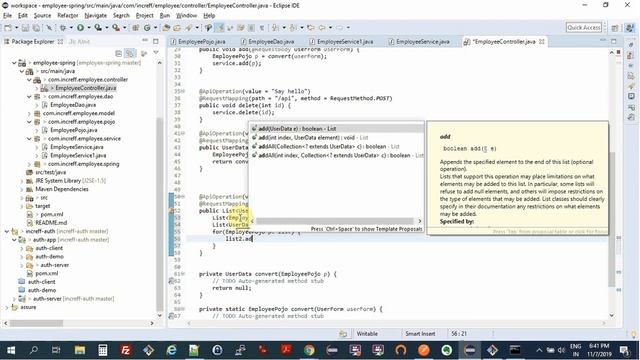Click the New Java Package icon
Viewport: 640px width, 360px height.
(136, 28)
